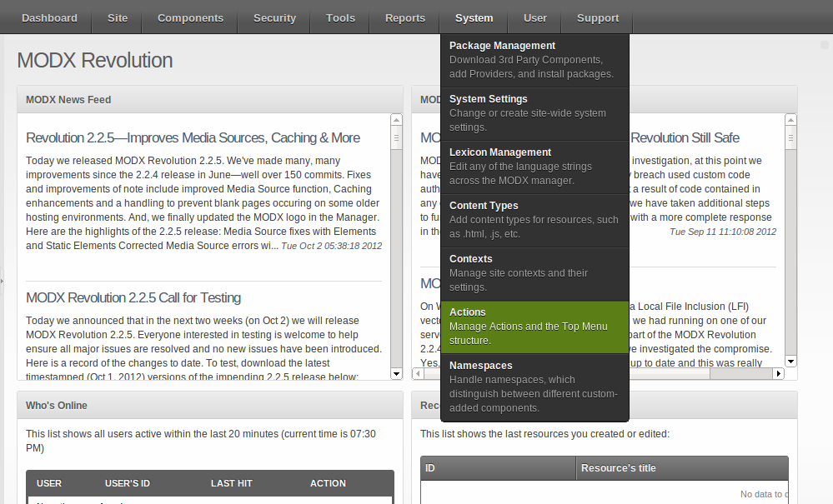Screen dimensions: 833x504
Task: Click the USER'S ID column header
Action: pyautogui.click(x=128, y=483)
